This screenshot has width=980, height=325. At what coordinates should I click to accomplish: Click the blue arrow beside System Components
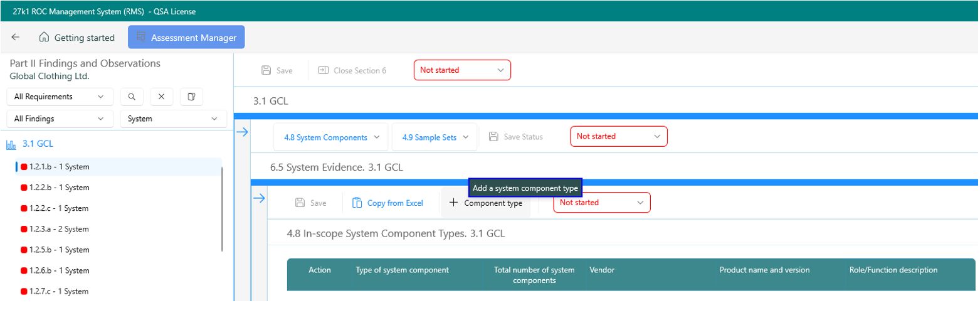242,132
